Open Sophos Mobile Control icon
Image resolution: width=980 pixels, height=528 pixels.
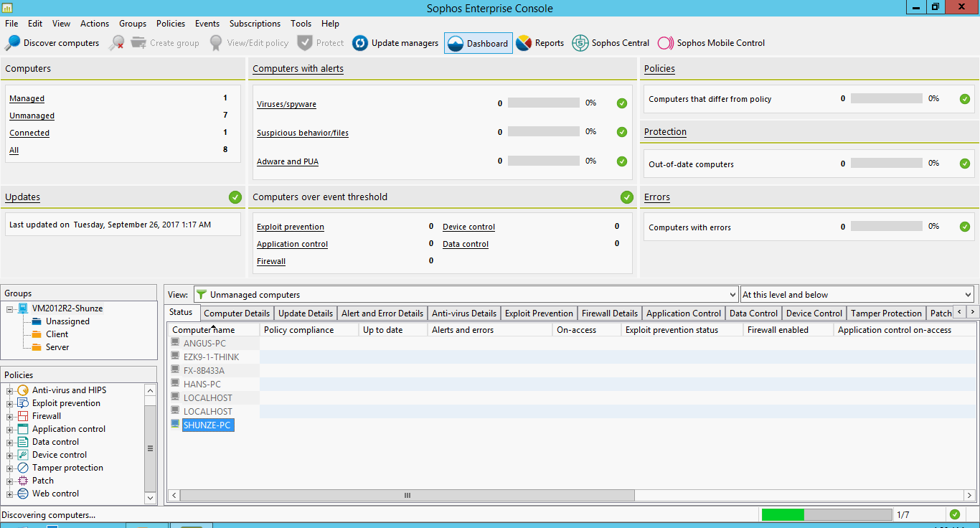pyautogui.click(x=666, y=43)
